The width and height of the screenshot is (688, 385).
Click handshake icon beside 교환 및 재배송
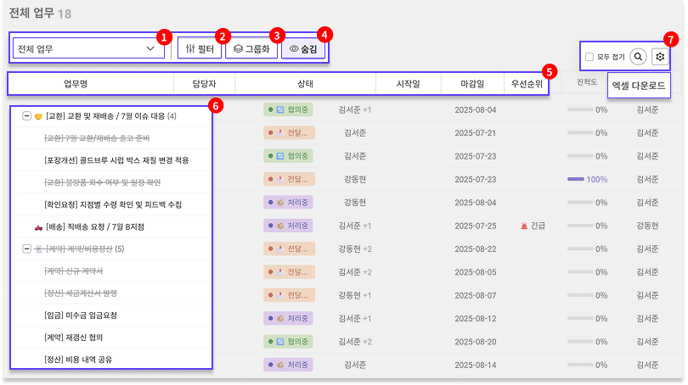click(39, 117)
